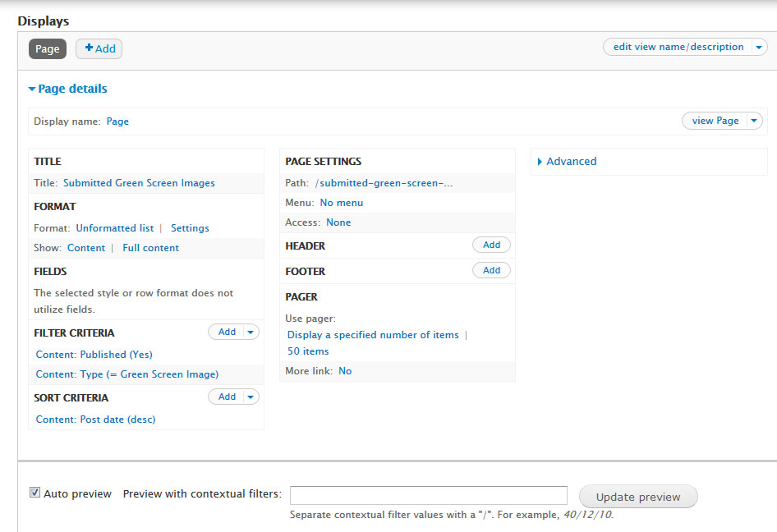
Task: Toggle the Auto preview checkbox
Action: tap(34, 493)
